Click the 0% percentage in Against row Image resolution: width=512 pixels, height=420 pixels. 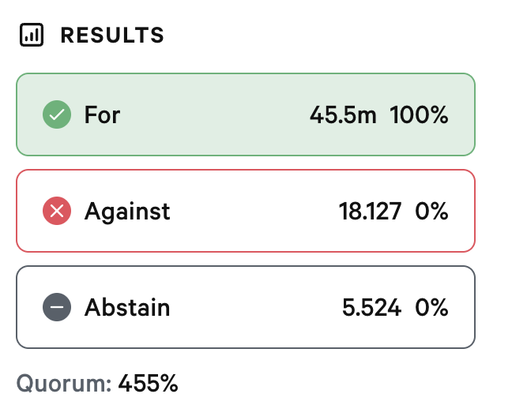(431, 211)
